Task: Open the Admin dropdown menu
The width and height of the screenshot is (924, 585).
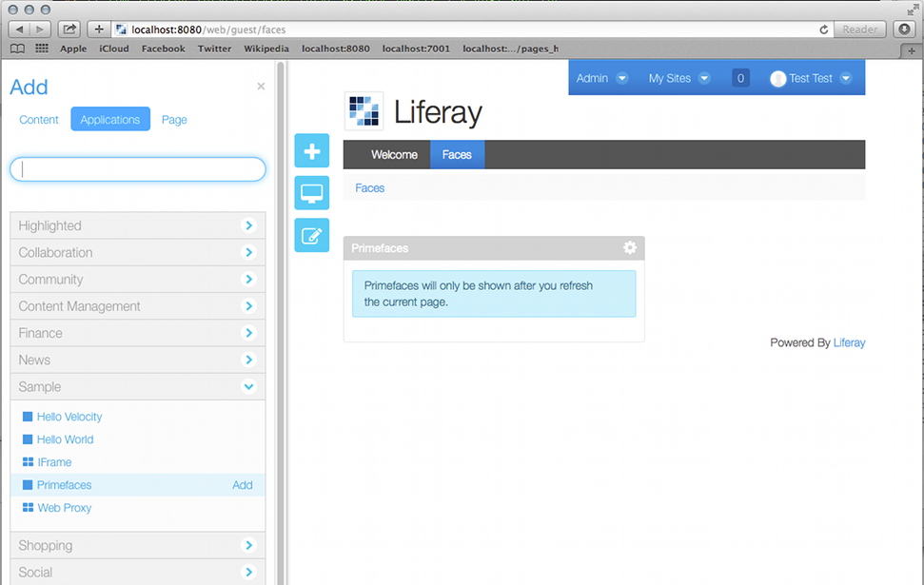Action: tap(601, 78)
